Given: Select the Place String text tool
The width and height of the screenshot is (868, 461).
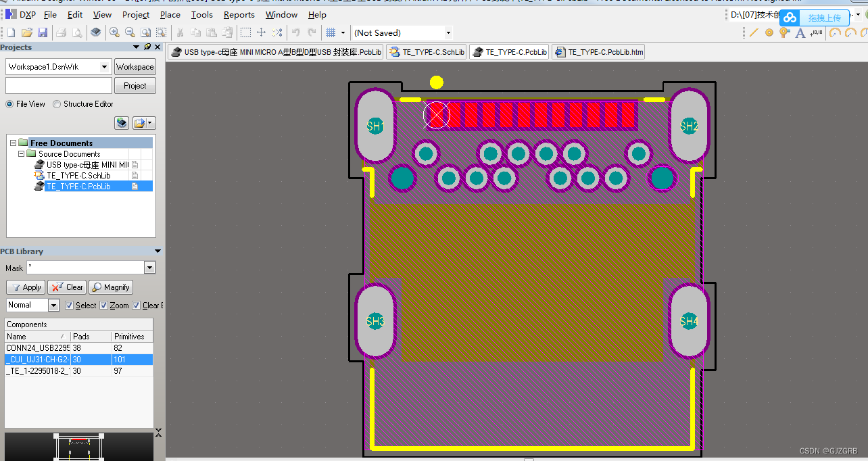Looking at the screenshot, I should [x=800, y=32].
